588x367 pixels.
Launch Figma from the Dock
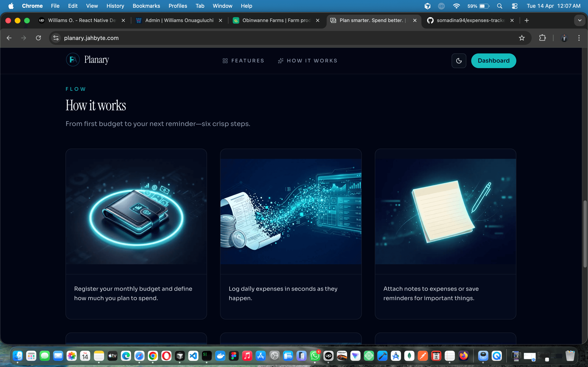coord(234,356)
